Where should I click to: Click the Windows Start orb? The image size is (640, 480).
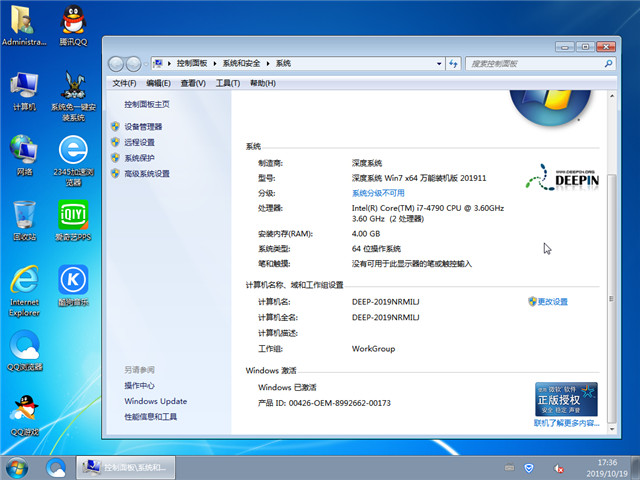pos(17,468)
